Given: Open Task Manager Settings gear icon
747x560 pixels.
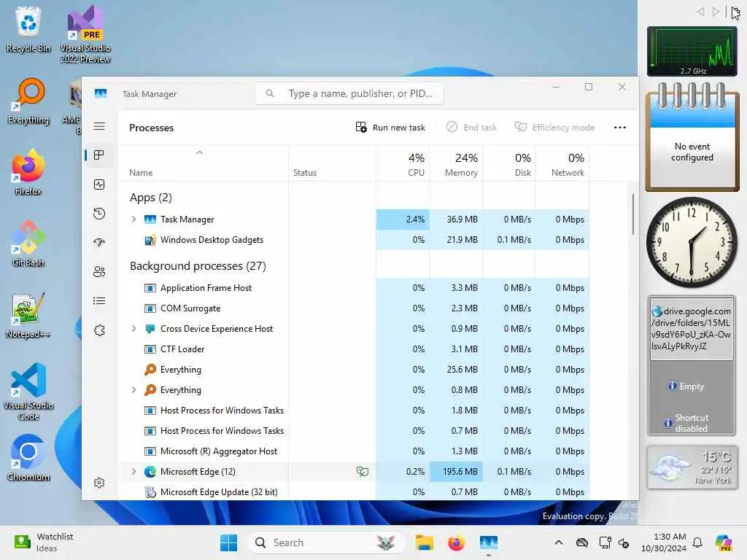Looking at the screenshot, I should (x=99, y=483).
